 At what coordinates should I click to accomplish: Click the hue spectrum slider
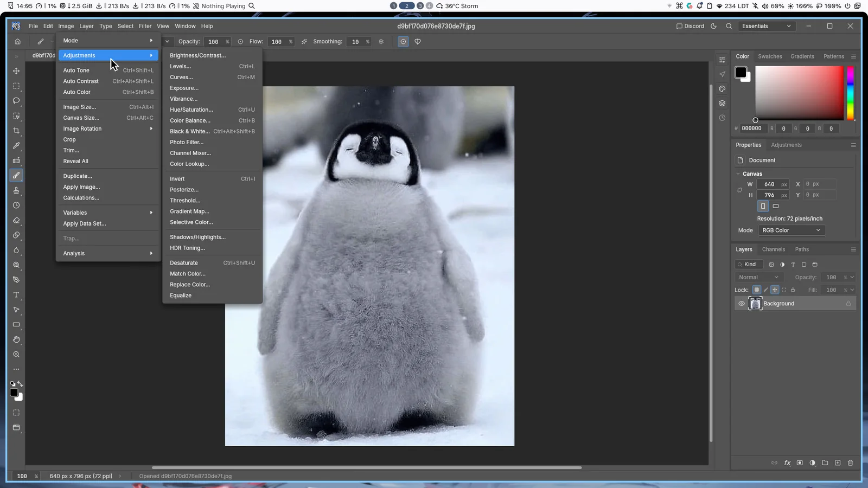850,93
